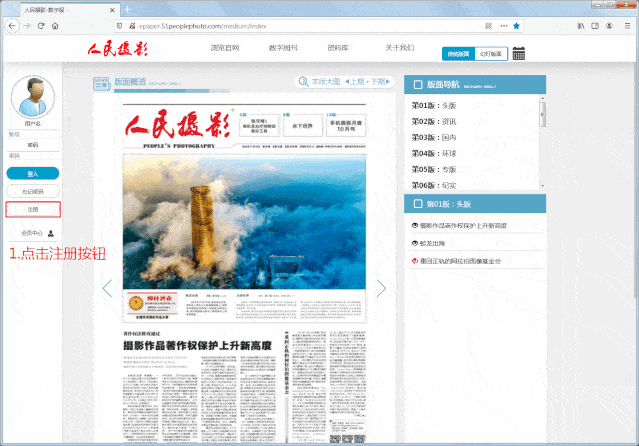The height and width of the screenshot is (446, 639).
Task: Click the 版面概览 news icon
Action: [101, 83]
